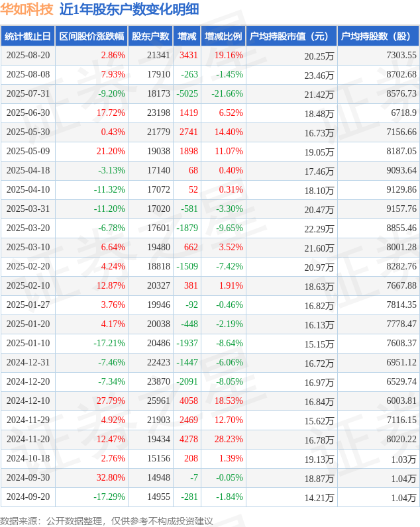Click the 华如科技 title text

point(27,9)
